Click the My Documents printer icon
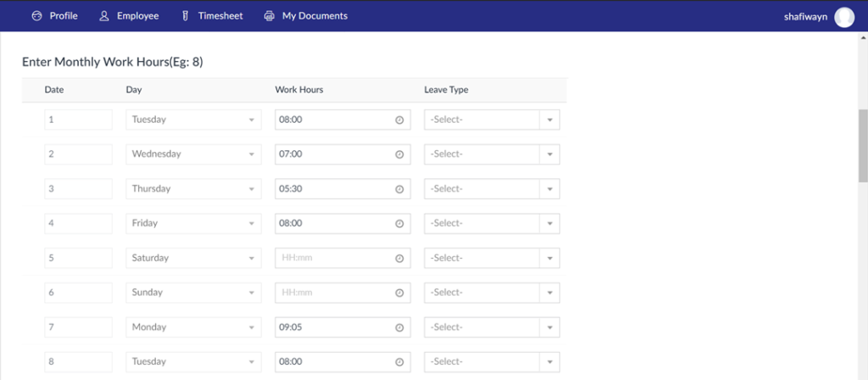This screenshot has width=868, height=380. click(x=270, y=16)
